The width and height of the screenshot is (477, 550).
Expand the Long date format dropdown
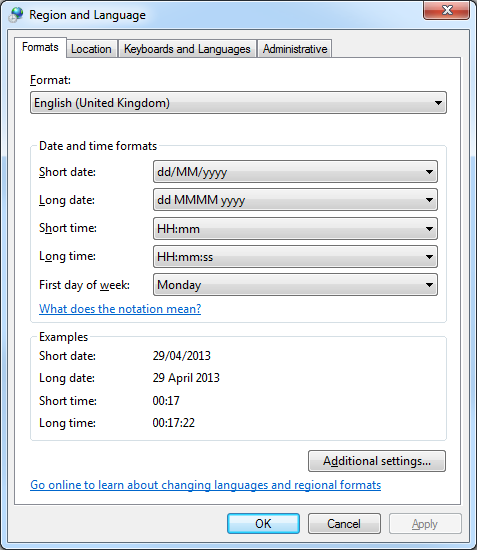(295, 200)
